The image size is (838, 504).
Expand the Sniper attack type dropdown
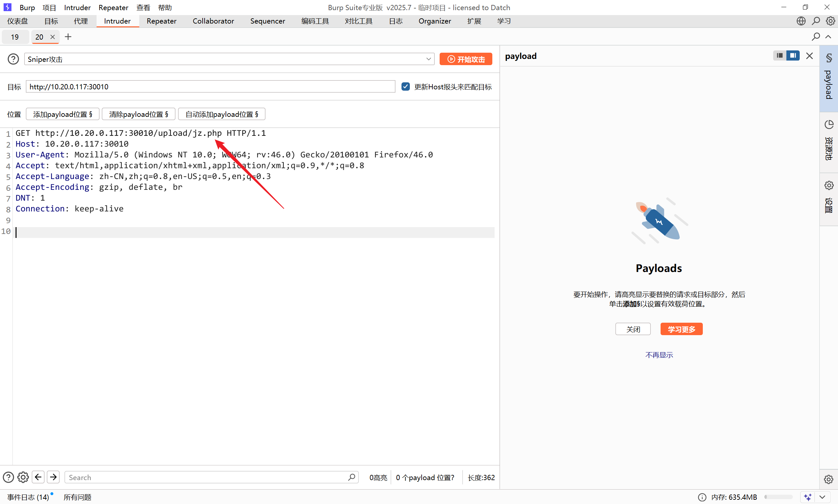pyautogui.click(x=428, y=59)
